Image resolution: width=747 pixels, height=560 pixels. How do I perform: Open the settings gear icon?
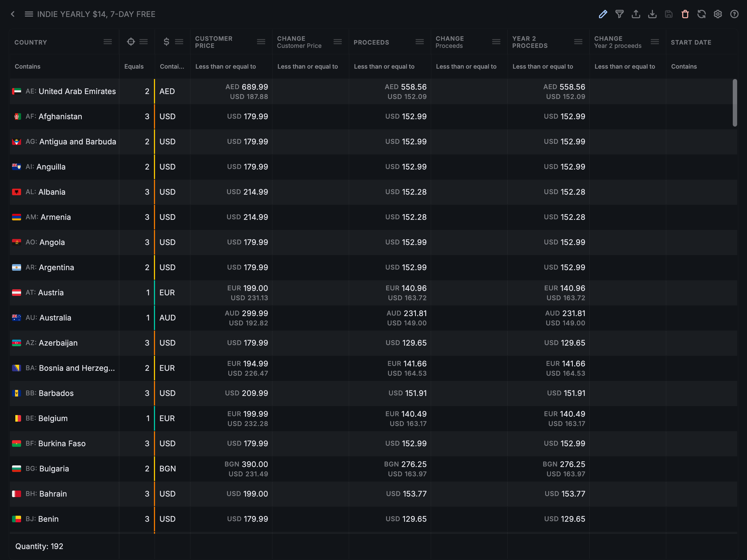coord(718,14)
